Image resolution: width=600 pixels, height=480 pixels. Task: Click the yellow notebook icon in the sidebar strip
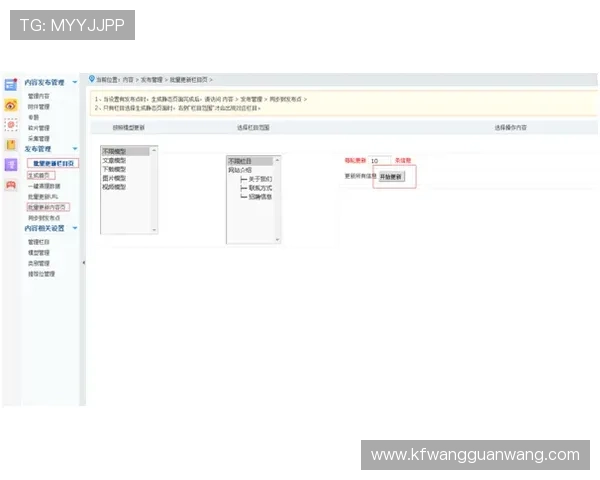point(11,145)
